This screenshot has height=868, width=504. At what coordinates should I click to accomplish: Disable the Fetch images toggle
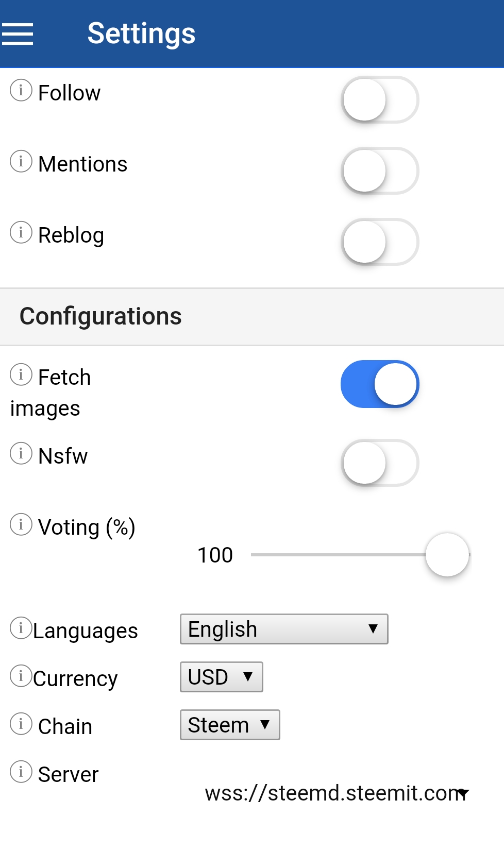point(380,384)
